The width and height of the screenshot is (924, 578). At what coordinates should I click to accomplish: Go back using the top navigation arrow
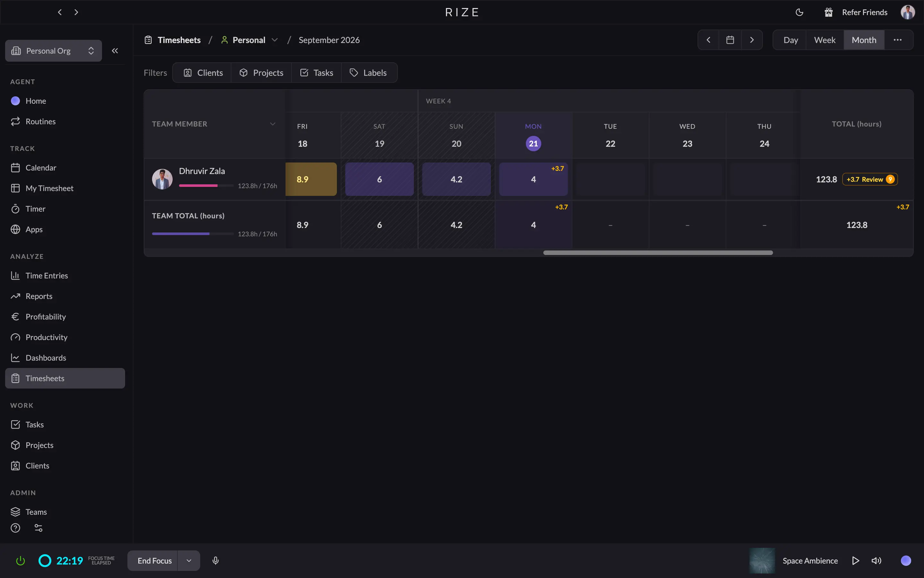click(x=60, y=12)
